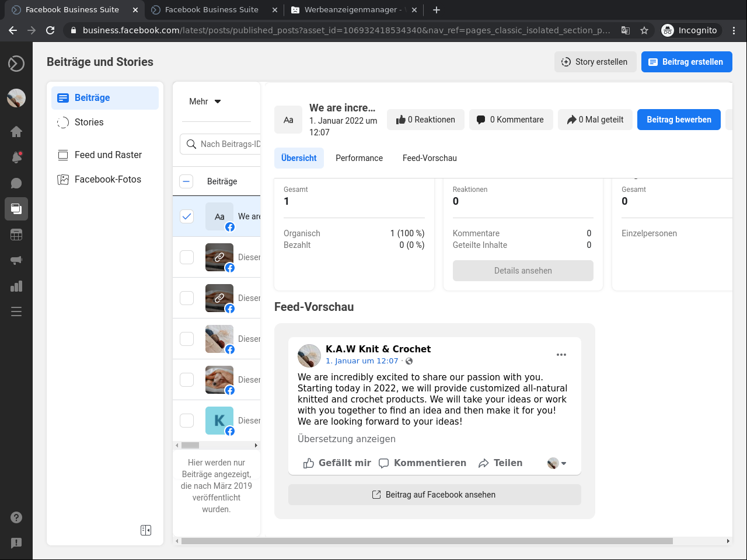Viewport: 747px width, 560px height.
Task: Switch to the Feed-Vorschau tab
Action: click(x=430, y=158)
